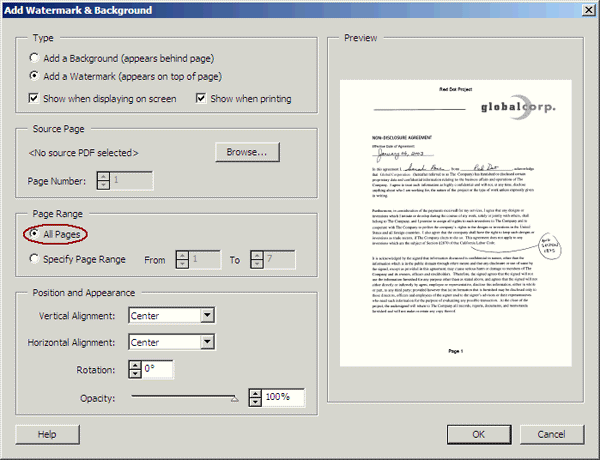Screen dimensions: 600x460
Task: Toggle Show when printing checkbox
Action: pyautogui.click(x=201, y=99)
